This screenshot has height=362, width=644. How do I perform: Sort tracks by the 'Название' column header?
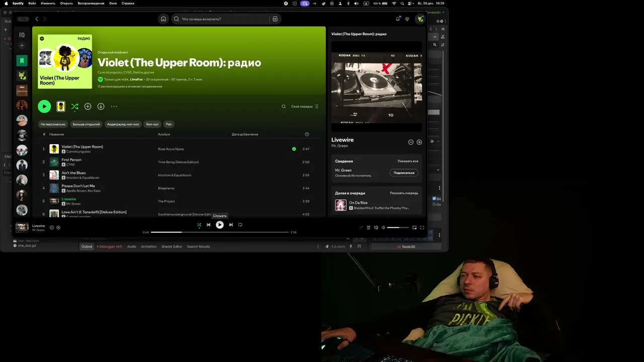point(56,134)
